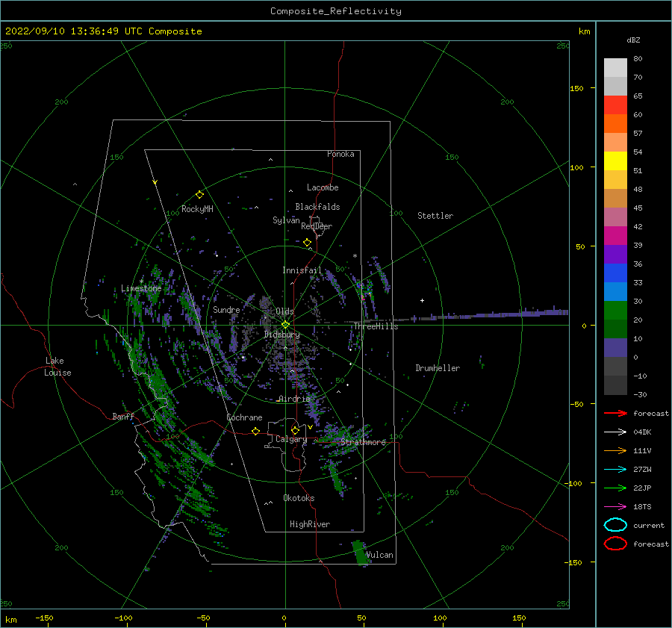This screenshot has height=628, width=672.
Task: Click the yellow radar diamond at Olds
Action: pyautogui.click(x=285, y=325)
